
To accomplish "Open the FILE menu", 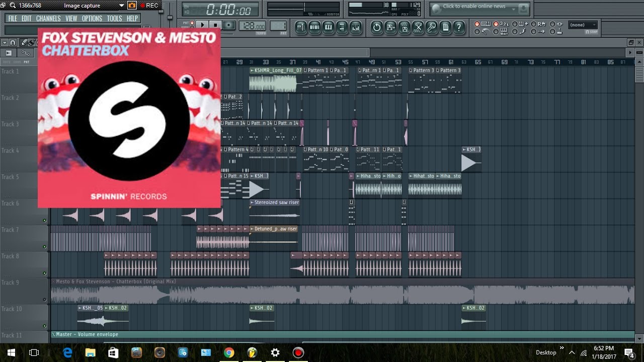I will 13,19.
